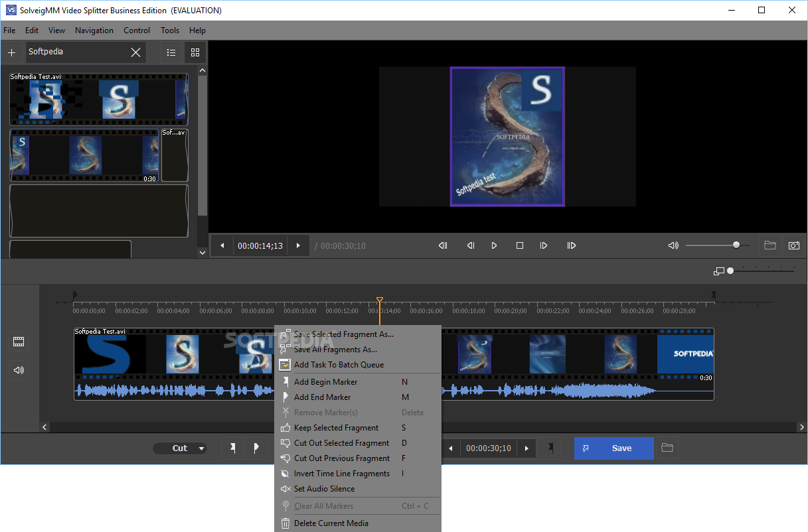The height and width of the screenshot is (532, 808).
Task: Open output folder icon beside Save
Action: pyautogui.click(x=667, y=448)
